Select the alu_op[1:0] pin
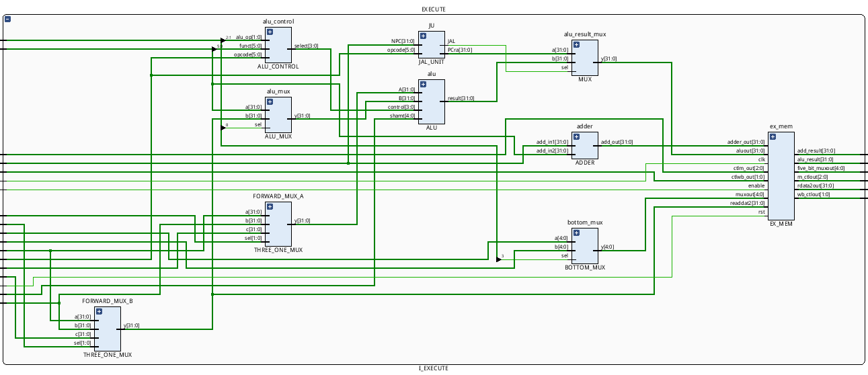Screen dimensions: 868x375 (x=250, y=37)
